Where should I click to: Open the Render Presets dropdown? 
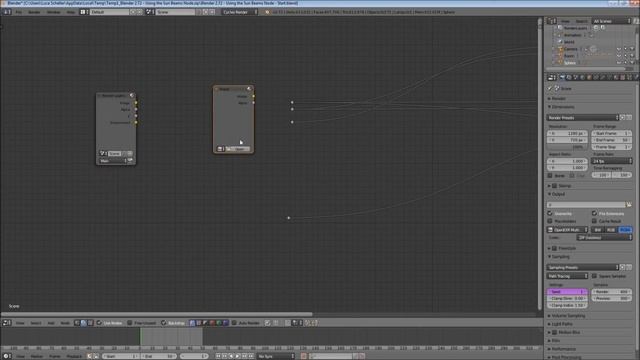pyautogui.click(x=583, y=118)
